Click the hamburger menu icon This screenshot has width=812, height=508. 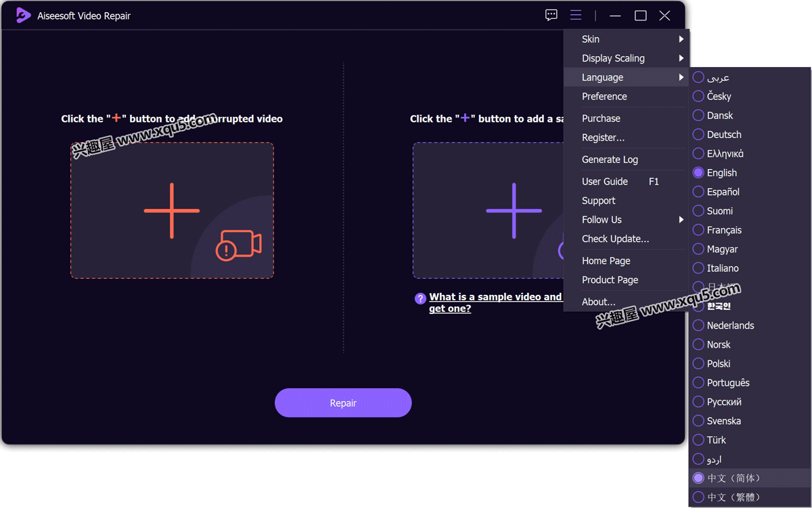[576, 15]
